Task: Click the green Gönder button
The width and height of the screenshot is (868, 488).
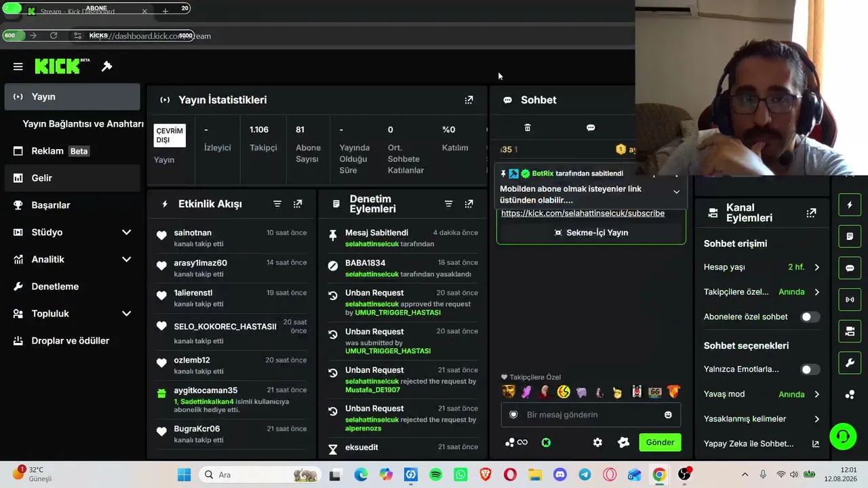Action: tap(660, 443)
